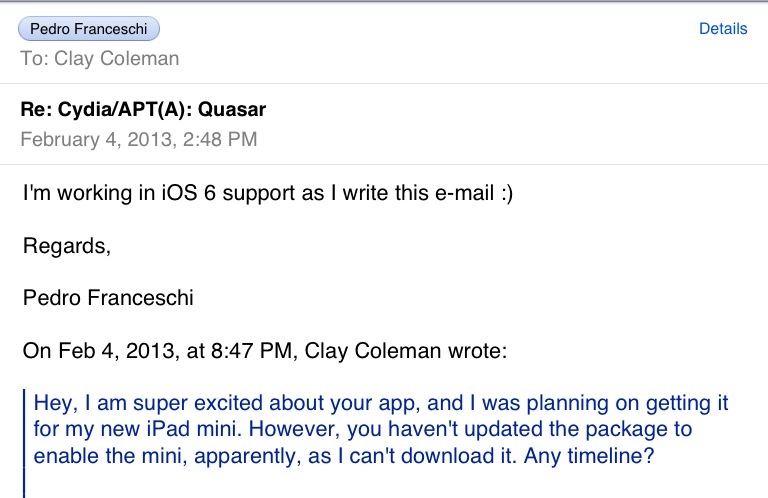Click the sentence about working in iOS 6 support
This screenshot has height=498, width=768.
pyautogui.click(x=268, y=193)
